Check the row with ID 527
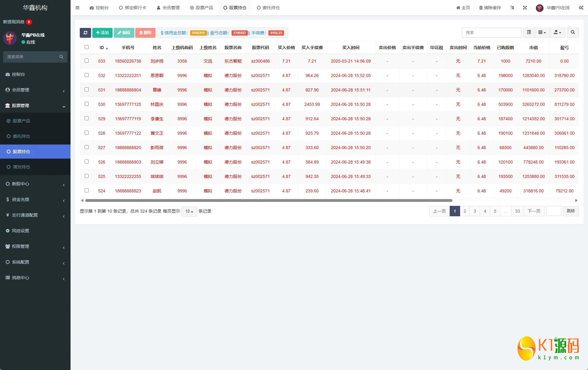This screenshot has width=588, height=370. point(86,147)
